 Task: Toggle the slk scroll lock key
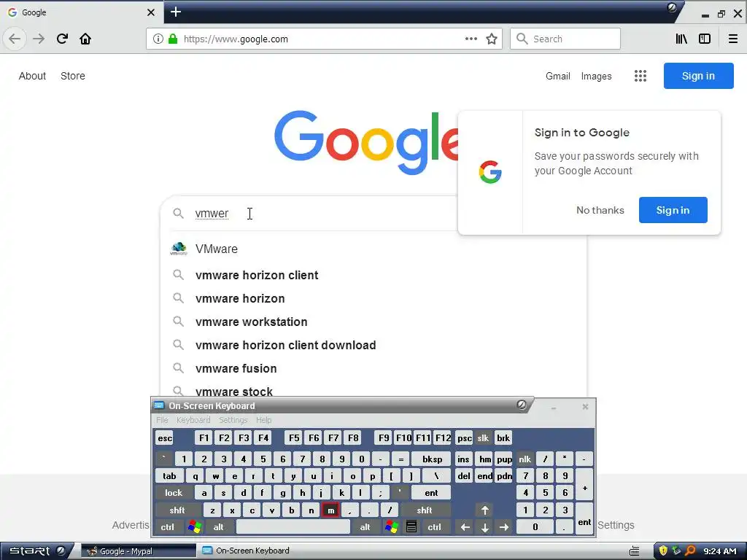pyautogui.click(x=483, y=438)
